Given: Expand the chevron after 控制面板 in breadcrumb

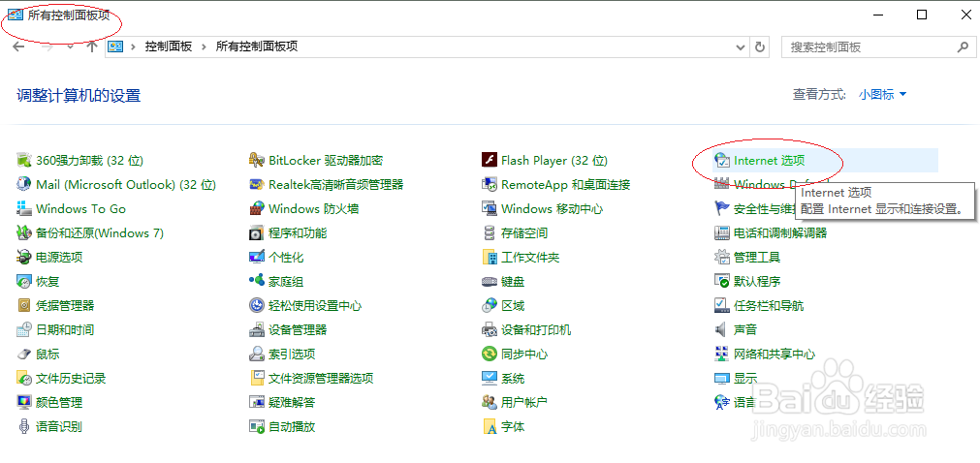Looking at the screenshot, I should point(204,46).
